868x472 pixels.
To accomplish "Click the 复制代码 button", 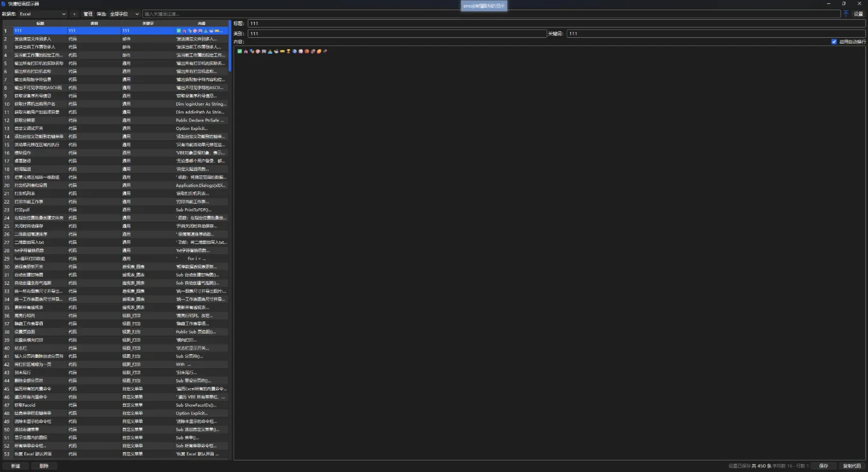I will [852, 466].
